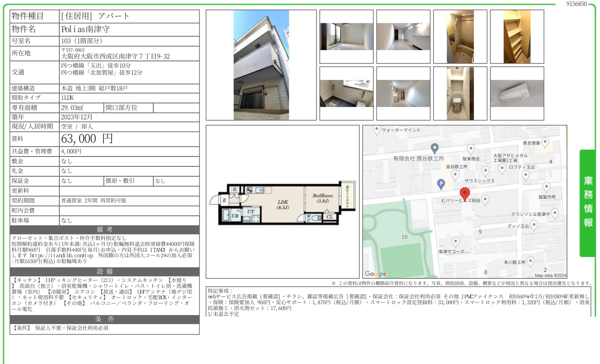
Task: Select the green 業務情報 side tab
Action: tap(587, 202)
